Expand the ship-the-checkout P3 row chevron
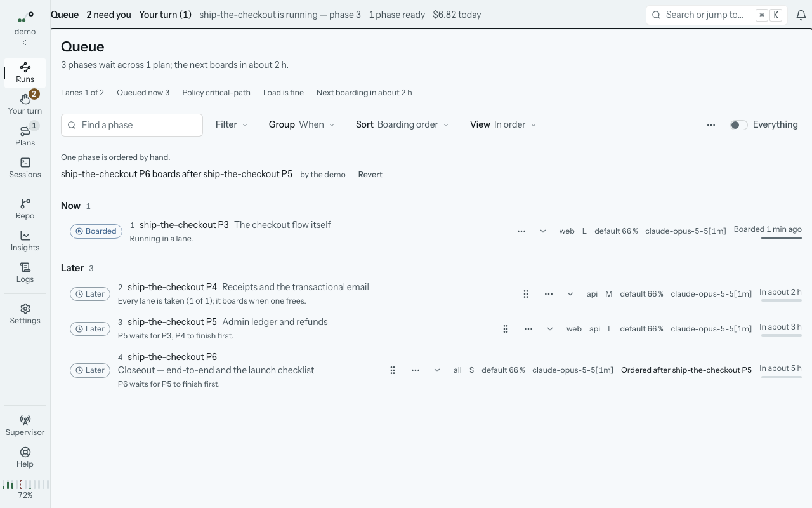The height and width of the screenshot is (508, 812). pos(543,231)
